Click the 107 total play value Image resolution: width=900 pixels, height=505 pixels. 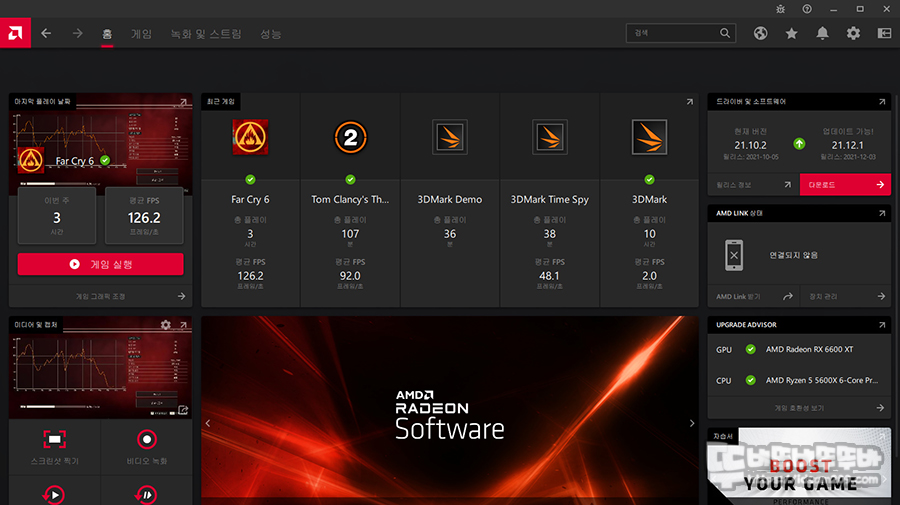tap(350, 234)
